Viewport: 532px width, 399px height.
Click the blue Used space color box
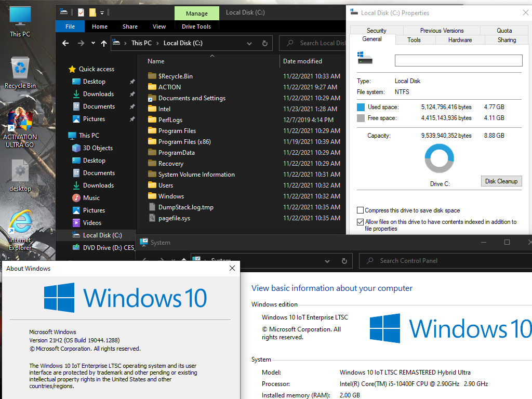coord(361,107)
